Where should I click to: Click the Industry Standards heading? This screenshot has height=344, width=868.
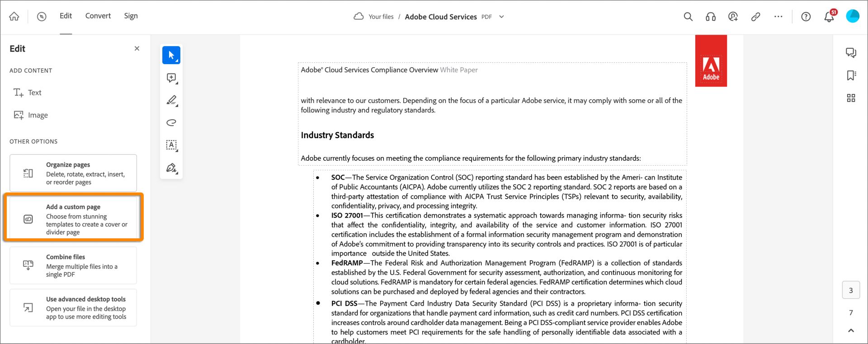(x=337, y=135)
